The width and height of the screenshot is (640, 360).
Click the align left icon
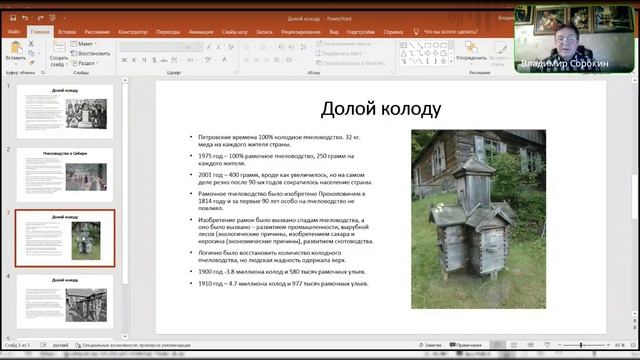247,60
